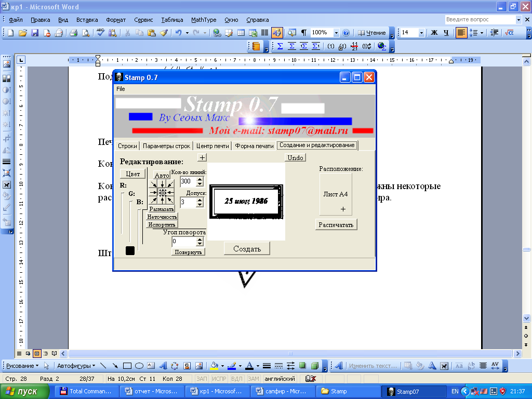The width and height of the screenshot is (532, 399).
Task: Open the Формат menu
Action: 116,20
